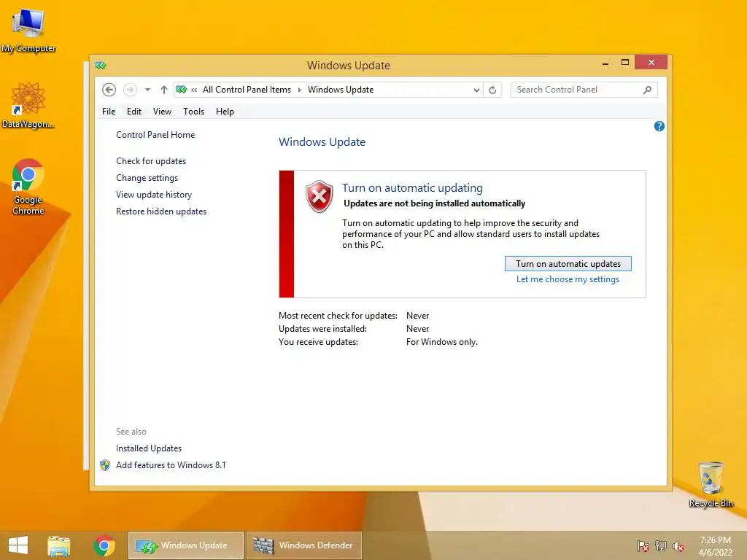The image size is (747, 560).
Task: Click Turn on automatic updates button
Action: click(568, 264)
